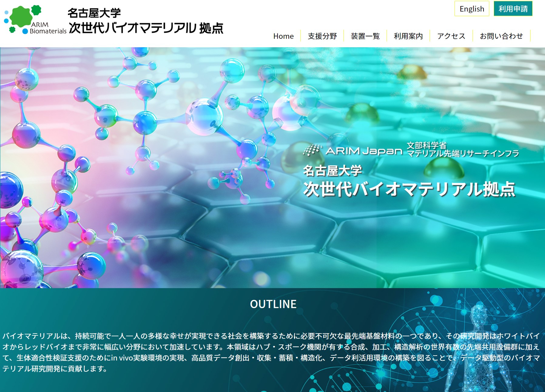Image resolution: width=545 pixels, height=392 pixels.
Task: Open the 支援分野 menu item
Action: point(322,36)
